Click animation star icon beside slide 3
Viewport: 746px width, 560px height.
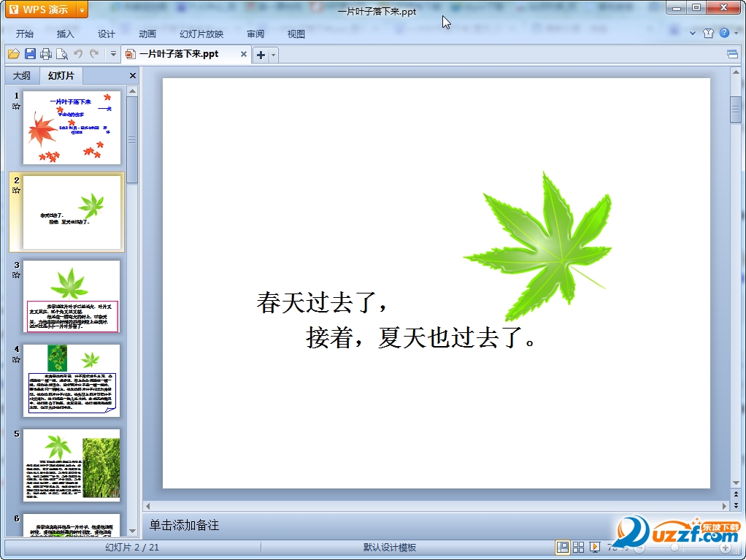(x=16, y=275)
